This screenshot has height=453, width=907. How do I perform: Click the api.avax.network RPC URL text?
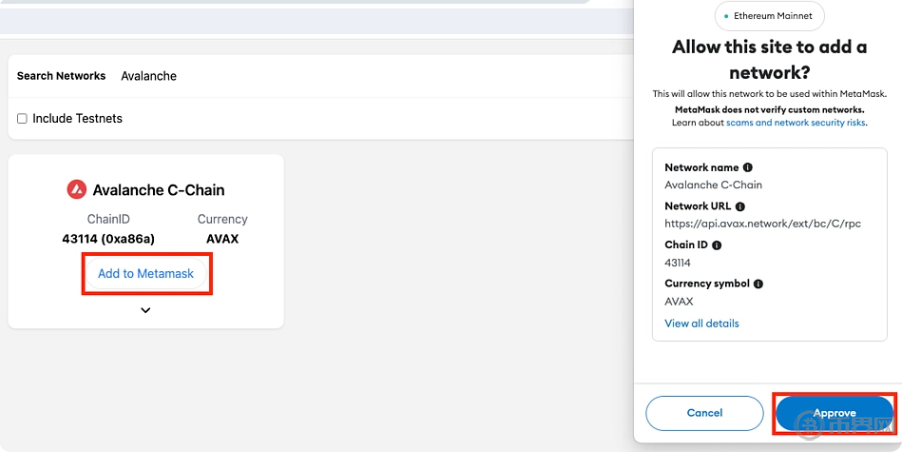point(762,224)
